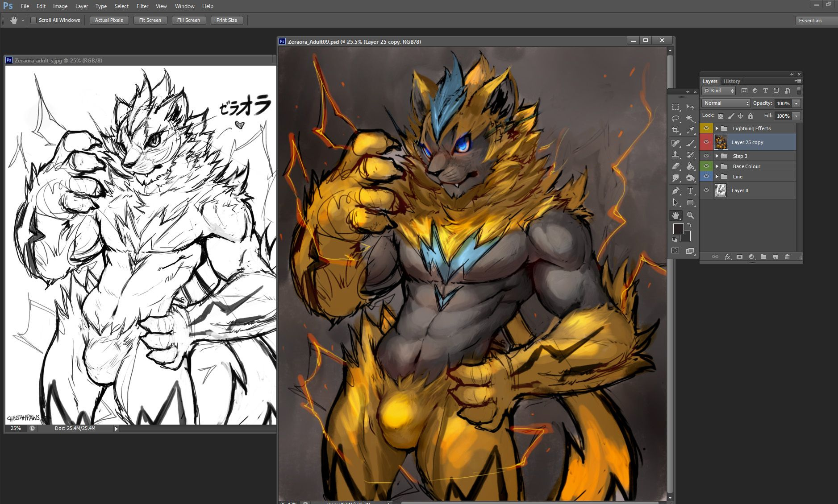
Task: Expand the Line group
Action: [717, 177]
